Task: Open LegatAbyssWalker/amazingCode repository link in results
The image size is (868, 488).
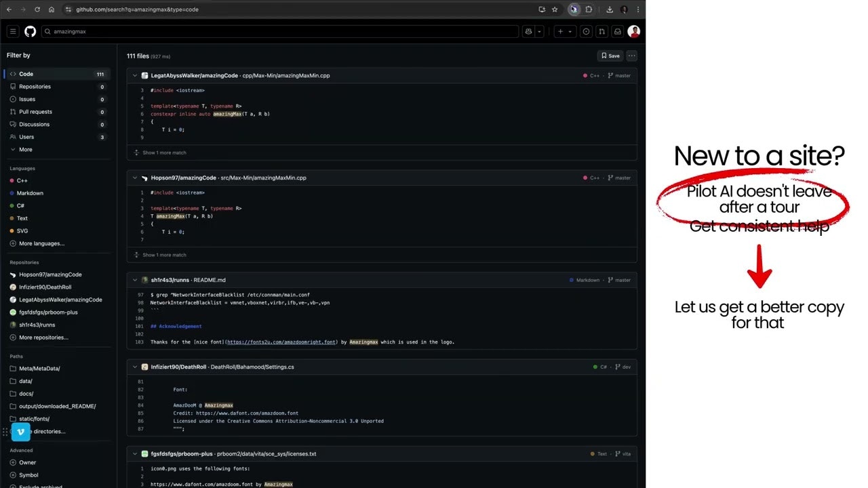Action: [x=195, y=76]
